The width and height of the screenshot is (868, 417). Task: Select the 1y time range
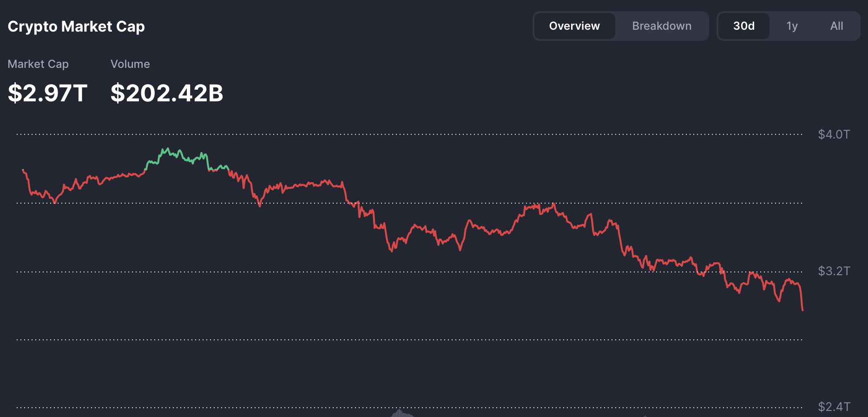tap(792, 26)
